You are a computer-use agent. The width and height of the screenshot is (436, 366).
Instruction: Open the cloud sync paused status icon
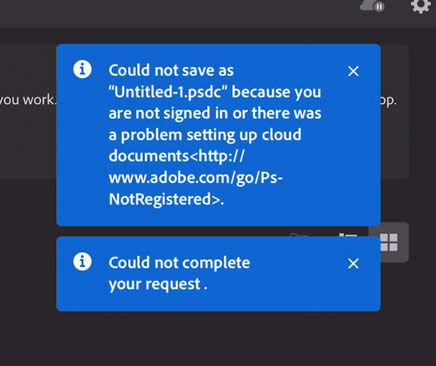pos(373,5)
